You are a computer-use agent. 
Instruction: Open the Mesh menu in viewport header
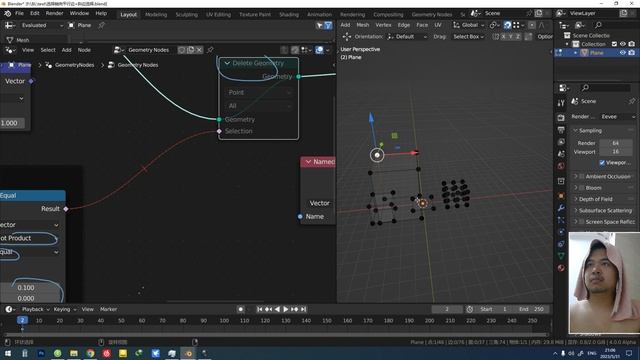click(x=362, y=25)
